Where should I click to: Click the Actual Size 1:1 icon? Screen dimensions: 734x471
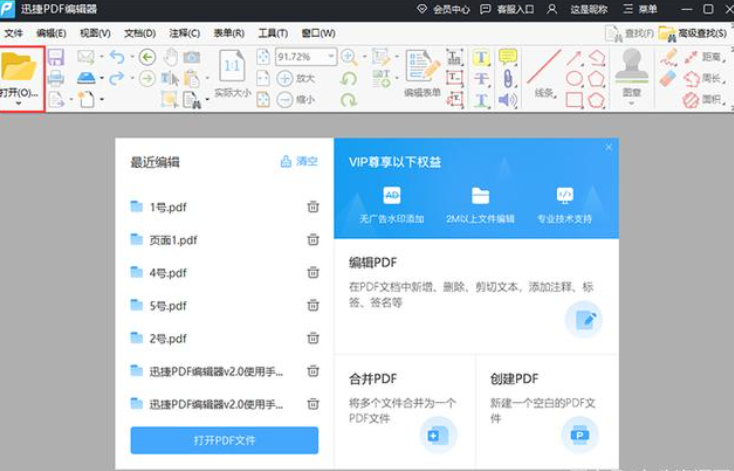[x=232, y=67]
